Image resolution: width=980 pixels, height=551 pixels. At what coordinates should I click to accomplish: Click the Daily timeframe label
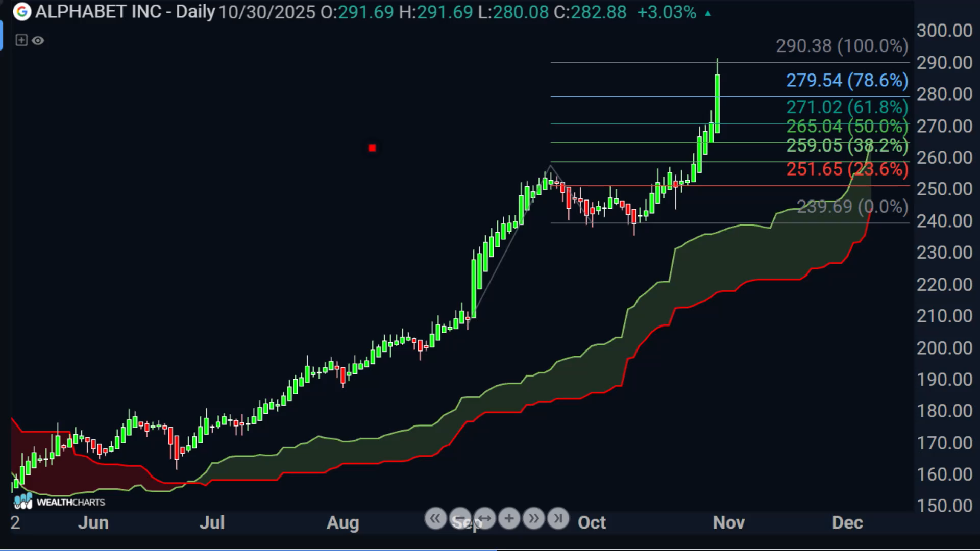(195, 12)
